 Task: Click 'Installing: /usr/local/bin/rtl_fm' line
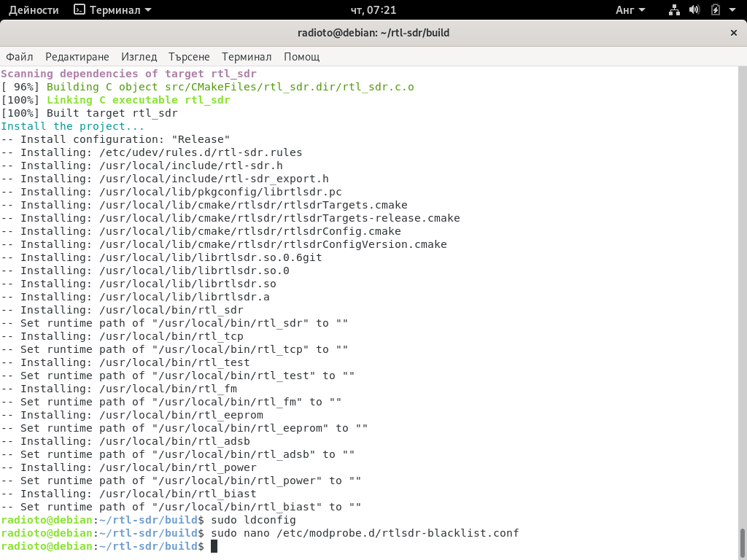coord(119,389)
